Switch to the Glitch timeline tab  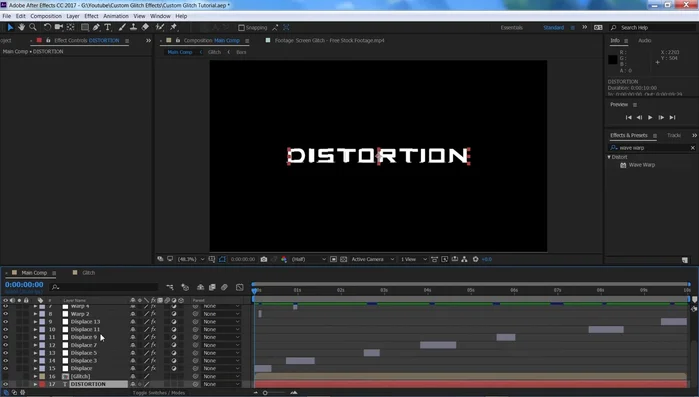coord(88,273)
